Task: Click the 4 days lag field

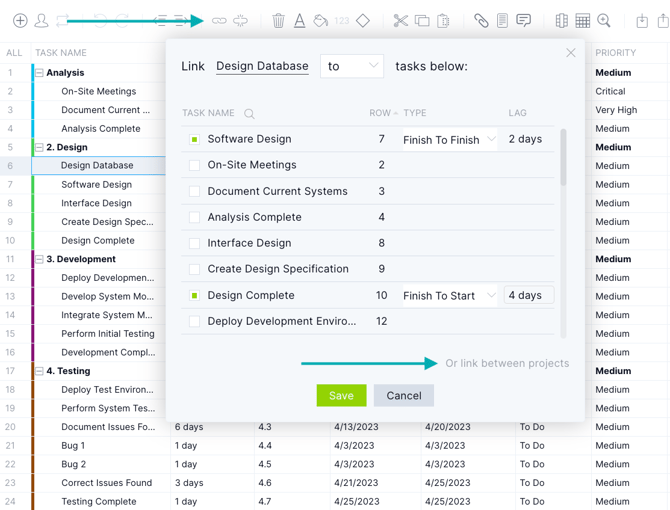Action: pyautogui.click(x=529, y=295)
